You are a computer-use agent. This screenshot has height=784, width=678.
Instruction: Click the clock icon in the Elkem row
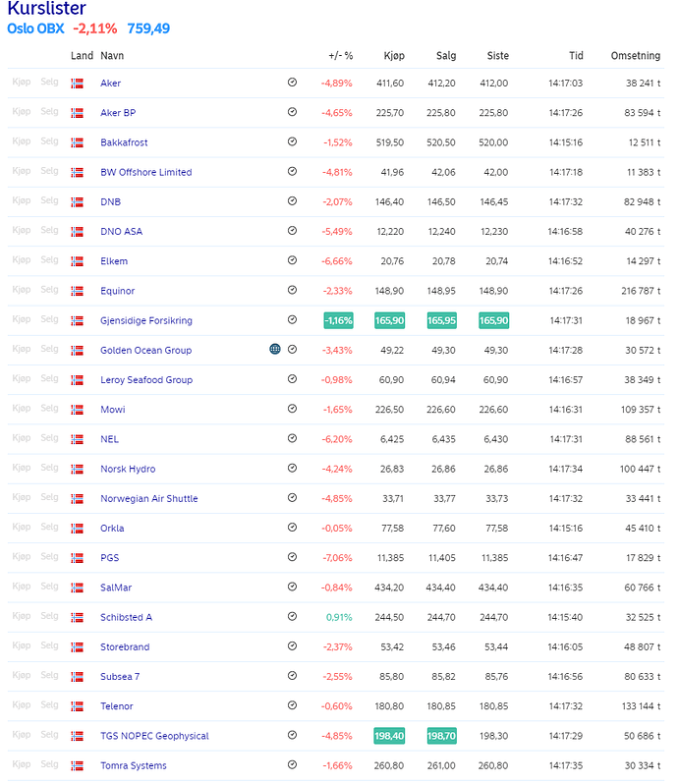293,260
